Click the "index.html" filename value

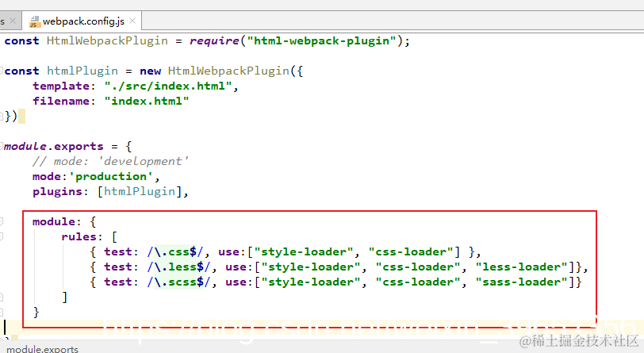click(147, 101)
